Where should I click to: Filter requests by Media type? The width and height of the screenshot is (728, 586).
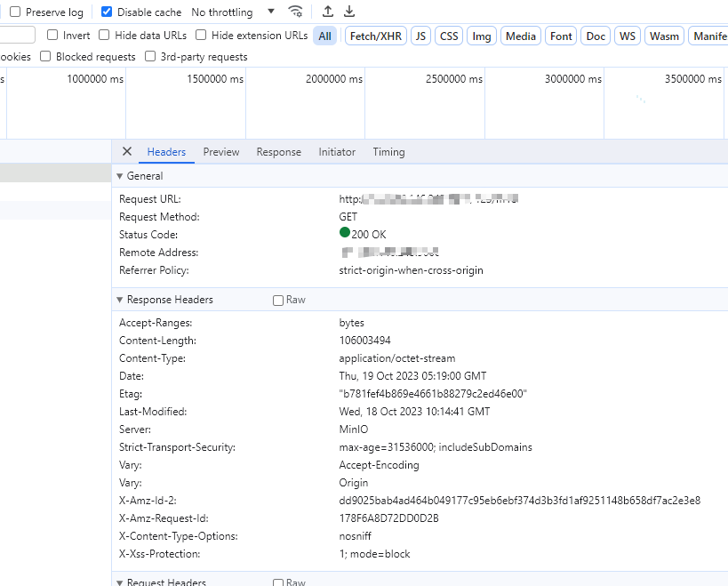coord(521,36)
